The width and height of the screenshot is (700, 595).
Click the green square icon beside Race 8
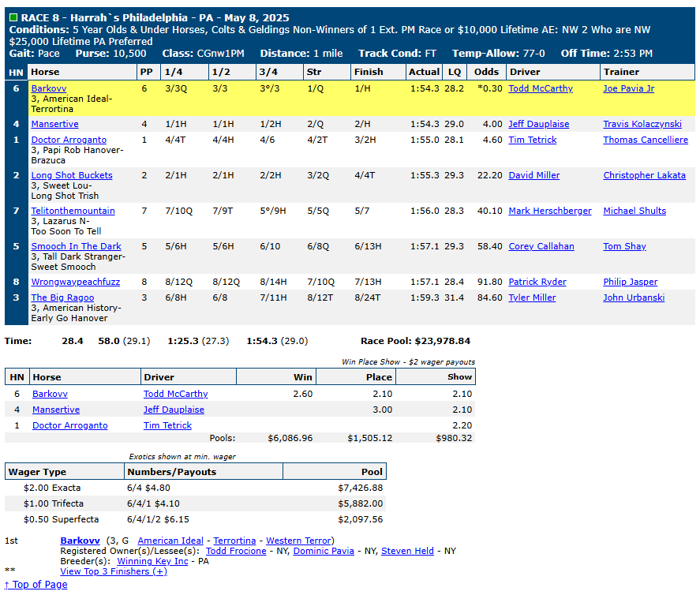pyautogui.click(x=13, y=17)
